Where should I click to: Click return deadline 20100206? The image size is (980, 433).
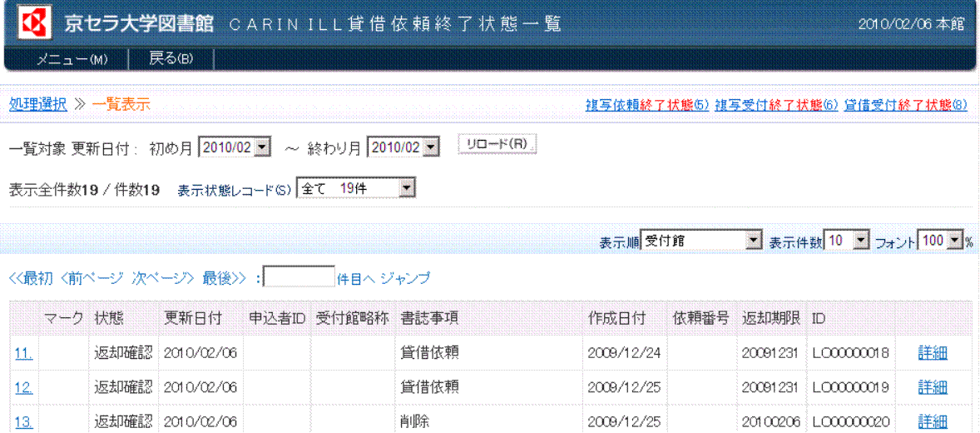coord(770,422)
